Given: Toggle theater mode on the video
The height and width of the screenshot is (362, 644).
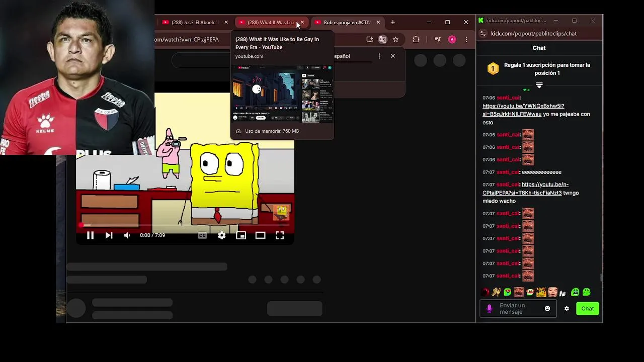Looking at the screenshot, I should (x=260, y=235).
